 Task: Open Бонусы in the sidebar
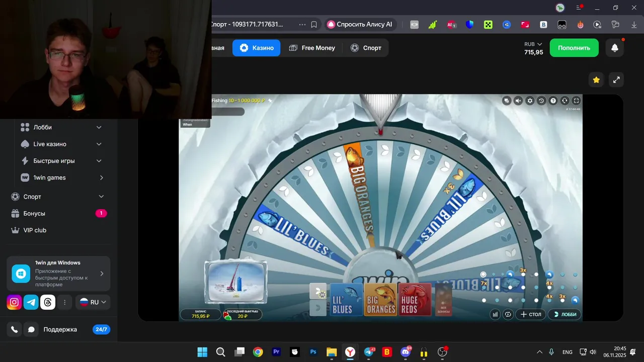pyautogui.click(x=58, y=213)
